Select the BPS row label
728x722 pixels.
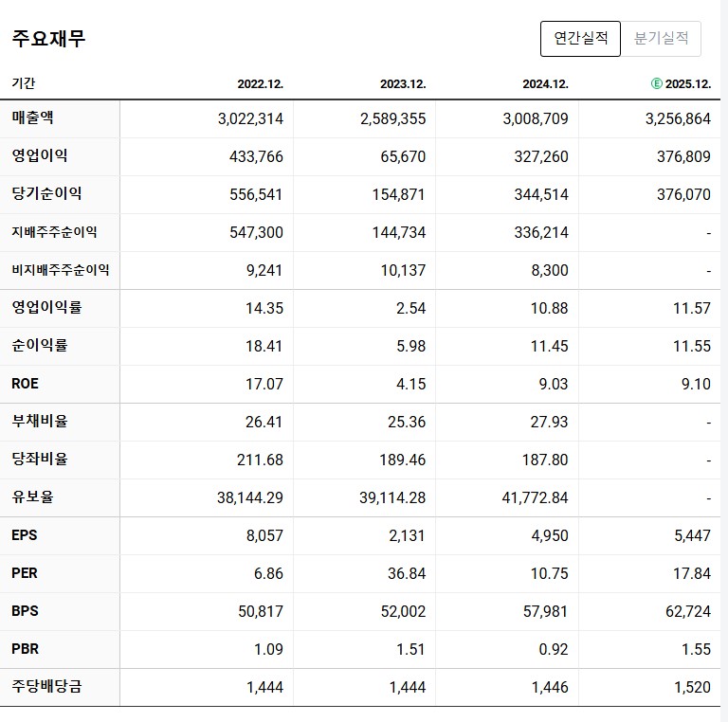tap(25, 611)
